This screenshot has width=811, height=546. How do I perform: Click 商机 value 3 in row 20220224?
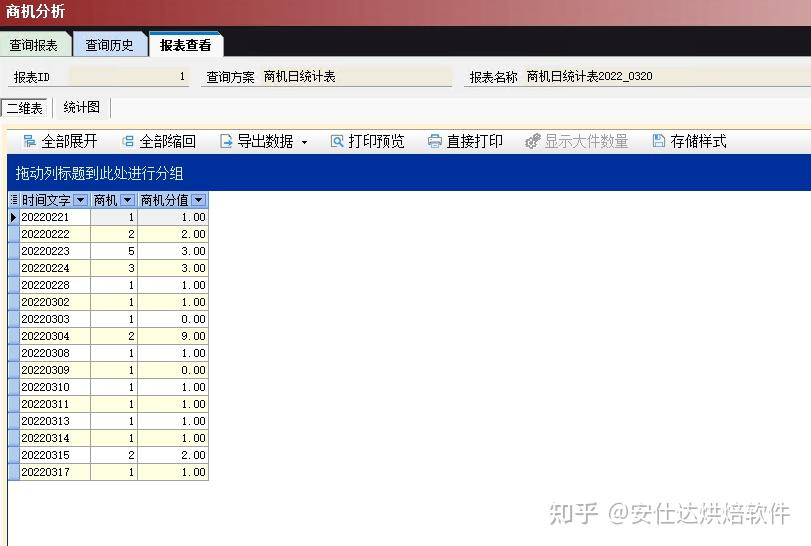pos(114,268)
